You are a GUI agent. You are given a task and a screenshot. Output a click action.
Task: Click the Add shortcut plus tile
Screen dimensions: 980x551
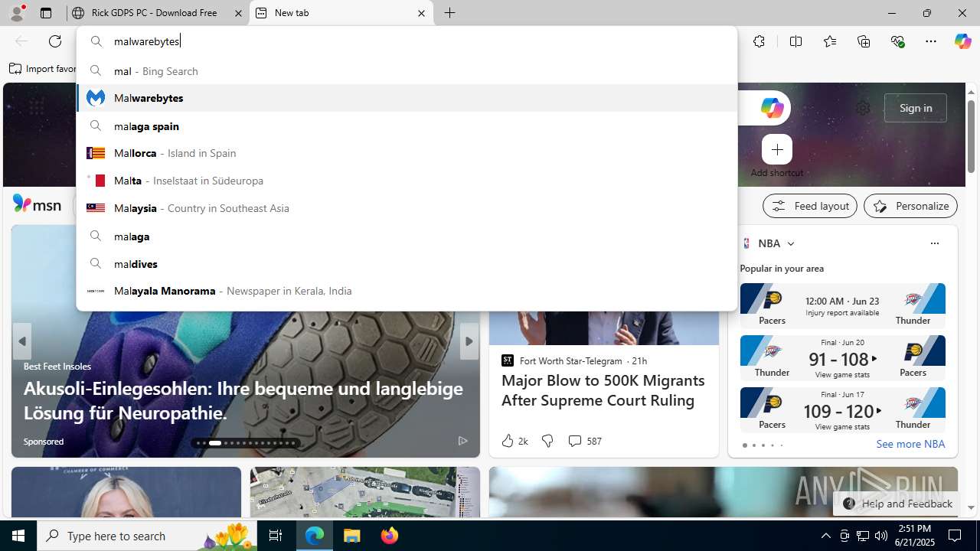(x=777, y=149)
